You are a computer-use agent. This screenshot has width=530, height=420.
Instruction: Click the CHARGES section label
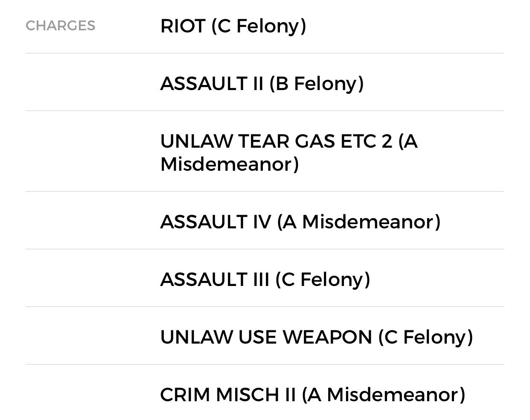pyautogui.click(x=61, y=26)
